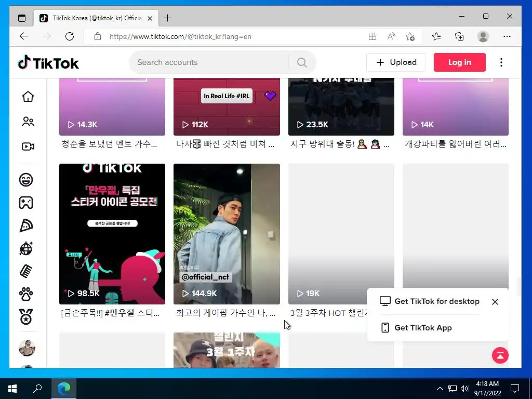Toggle Read Aloud icon in address bar
The width and height of the screenshot is (532, 399).
tap(391, 36)
